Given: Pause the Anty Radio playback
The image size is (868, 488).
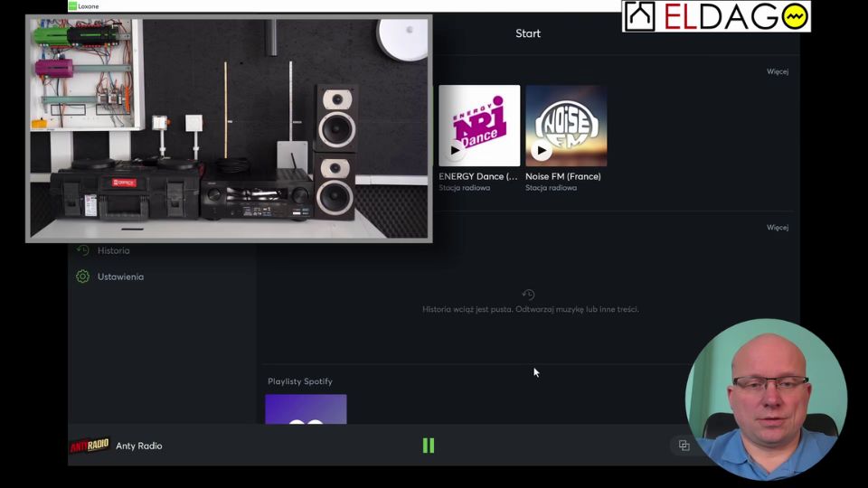Looking at the screenshot, I should pos(429,446).
